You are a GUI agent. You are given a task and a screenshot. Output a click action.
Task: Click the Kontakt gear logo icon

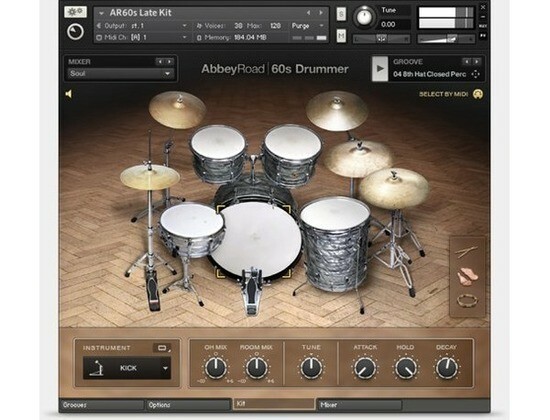(75, 32)
